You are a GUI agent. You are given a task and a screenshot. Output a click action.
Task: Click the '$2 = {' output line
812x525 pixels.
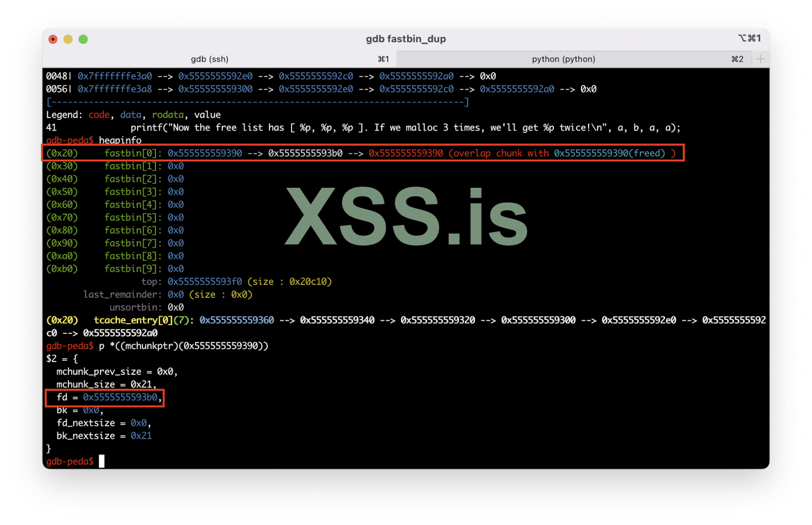(x=62, y=359)
